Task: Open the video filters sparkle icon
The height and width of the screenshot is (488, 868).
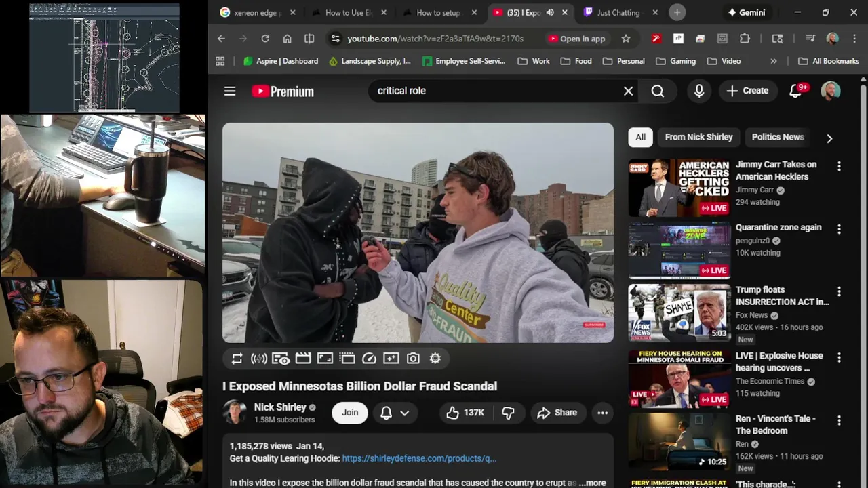Action: [391, 359]
